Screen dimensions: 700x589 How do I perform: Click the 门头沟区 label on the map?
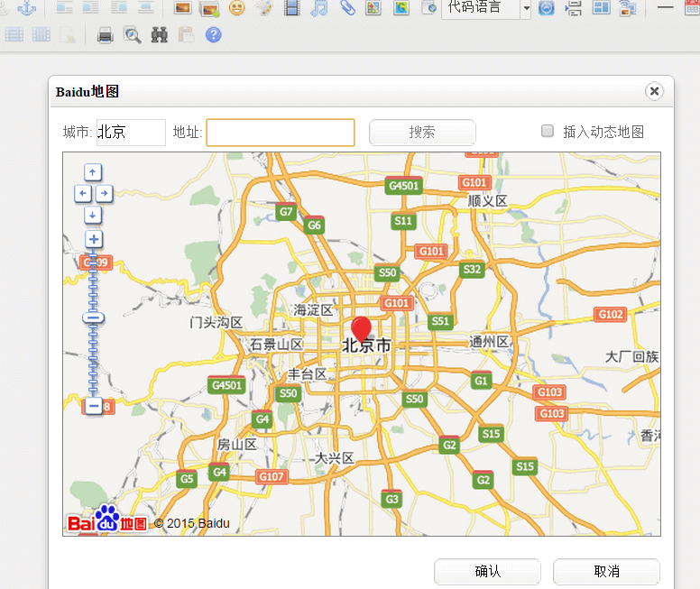point(216,322)
